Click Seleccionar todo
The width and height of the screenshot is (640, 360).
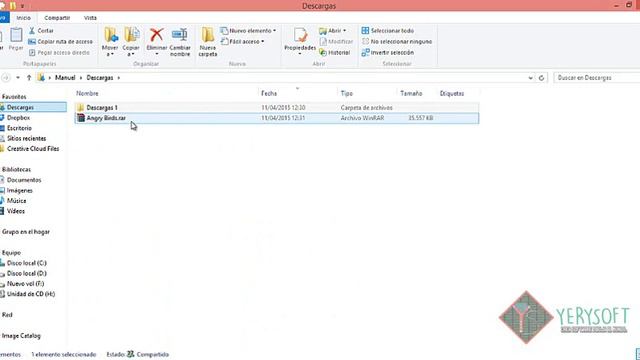388,31
